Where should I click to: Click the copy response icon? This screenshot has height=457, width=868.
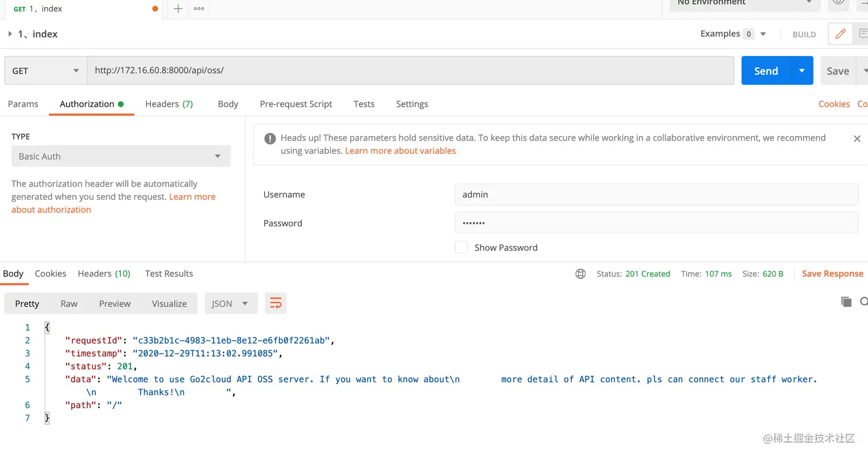[x=846, y=302]
